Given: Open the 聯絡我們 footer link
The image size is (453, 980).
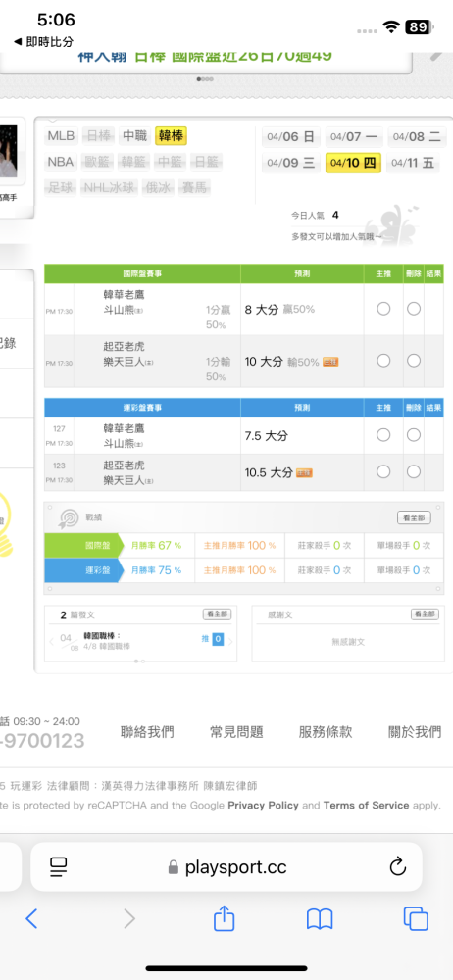Looking at the screenshot, I should [147, 732].
